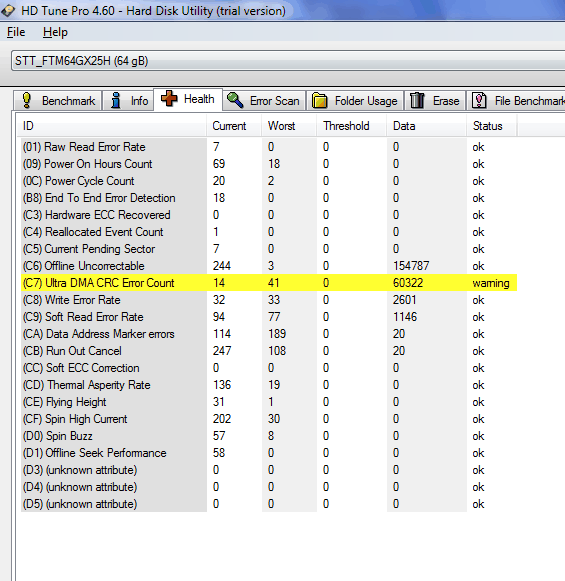Sort by the Worst column header

tap(289, 126)
